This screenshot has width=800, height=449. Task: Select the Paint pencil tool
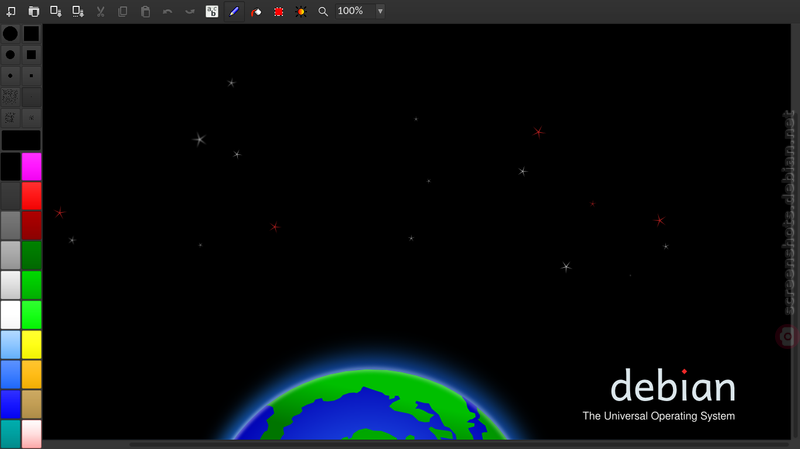pyautogui.click(x=234, y=11)
